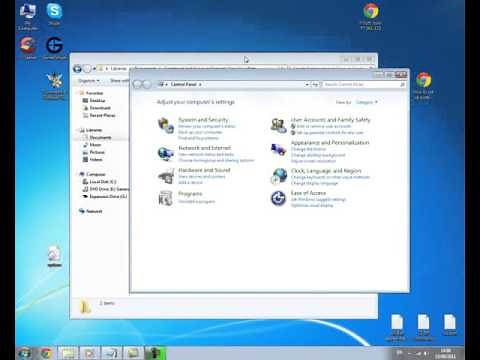The width and height of the screenshot is (480, 360).
Task: Open System and Security category icon
Action: point(166,126)
